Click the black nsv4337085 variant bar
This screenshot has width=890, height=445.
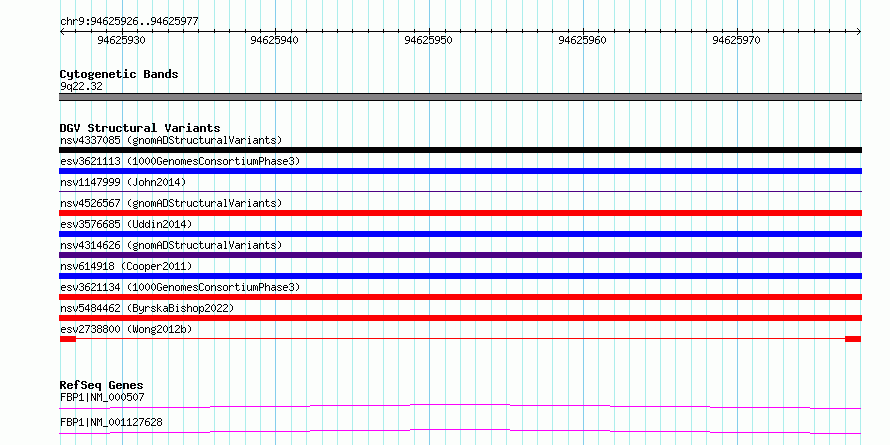click(x=460, y=150)
